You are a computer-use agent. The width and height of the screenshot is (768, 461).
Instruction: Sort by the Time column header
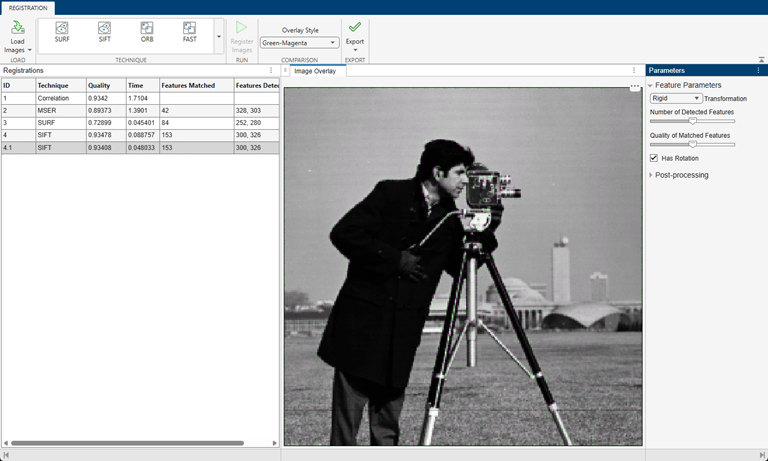pyautogui.click(x=143, y=85)
